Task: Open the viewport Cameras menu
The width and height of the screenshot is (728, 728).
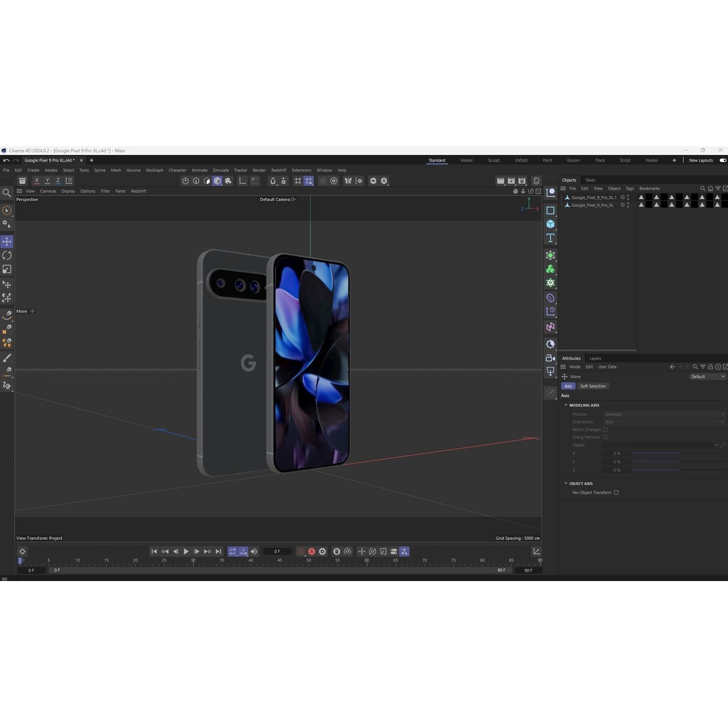Action: (48, 191)
